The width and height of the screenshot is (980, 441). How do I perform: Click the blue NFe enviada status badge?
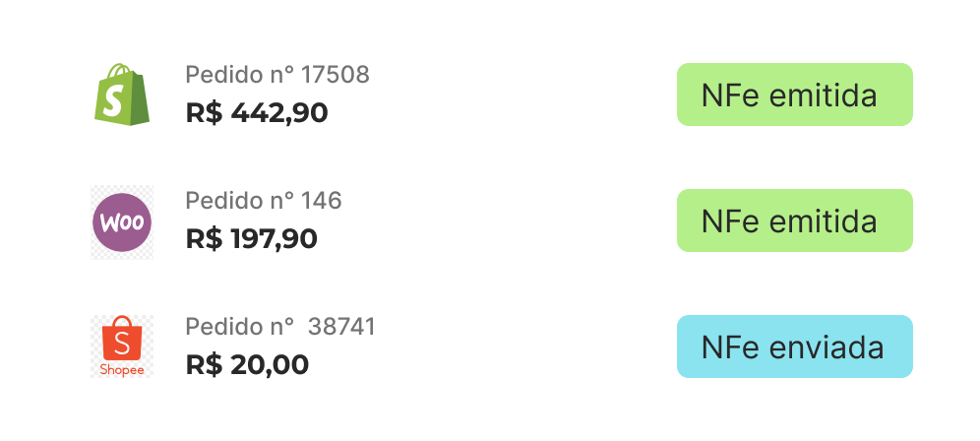tap(794, 346)
